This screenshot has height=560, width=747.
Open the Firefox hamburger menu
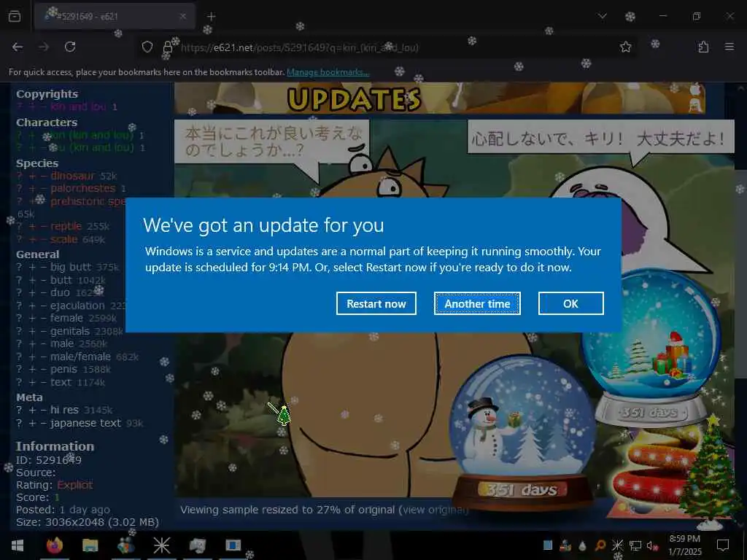pos(729,47)
